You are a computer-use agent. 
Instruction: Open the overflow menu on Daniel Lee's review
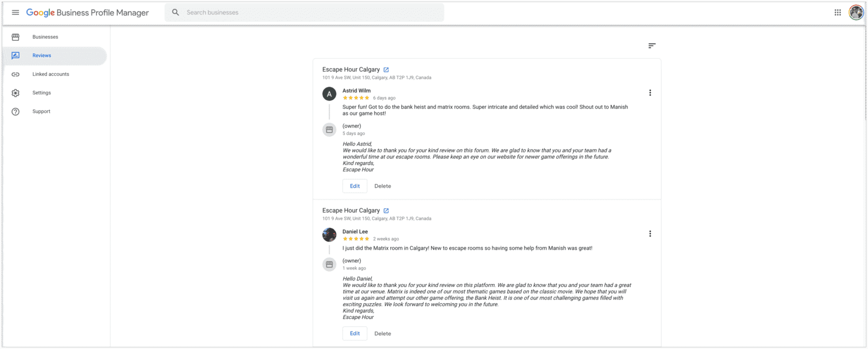(x=650, y=234)
